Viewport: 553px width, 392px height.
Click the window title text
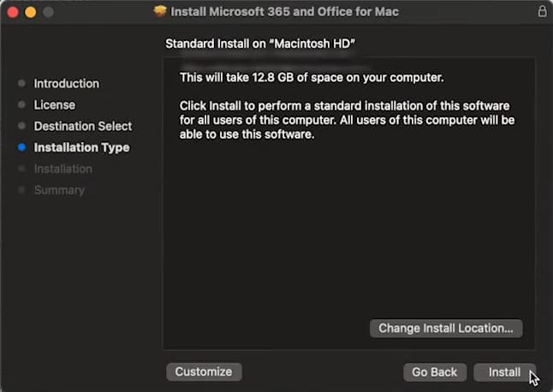(284, 12)
